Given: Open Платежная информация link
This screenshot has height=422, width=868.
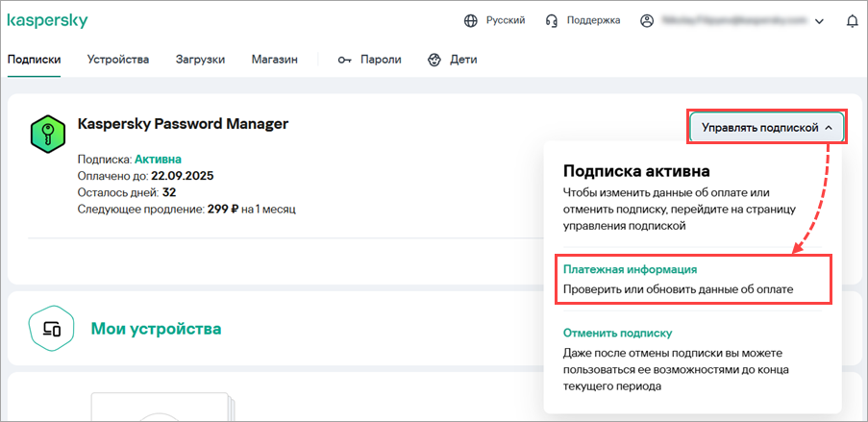Looking at the screenshot, I should [630, 270].
